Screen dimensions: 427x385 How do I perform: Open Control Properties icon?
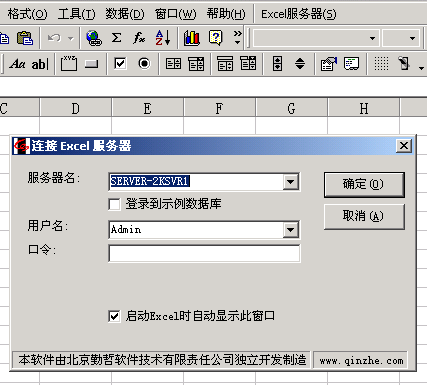point(329,64)
